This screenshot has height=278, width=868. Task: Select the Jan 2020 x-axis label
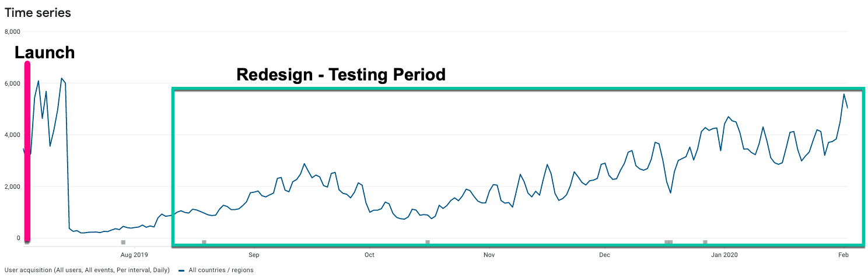click(725, 254)
